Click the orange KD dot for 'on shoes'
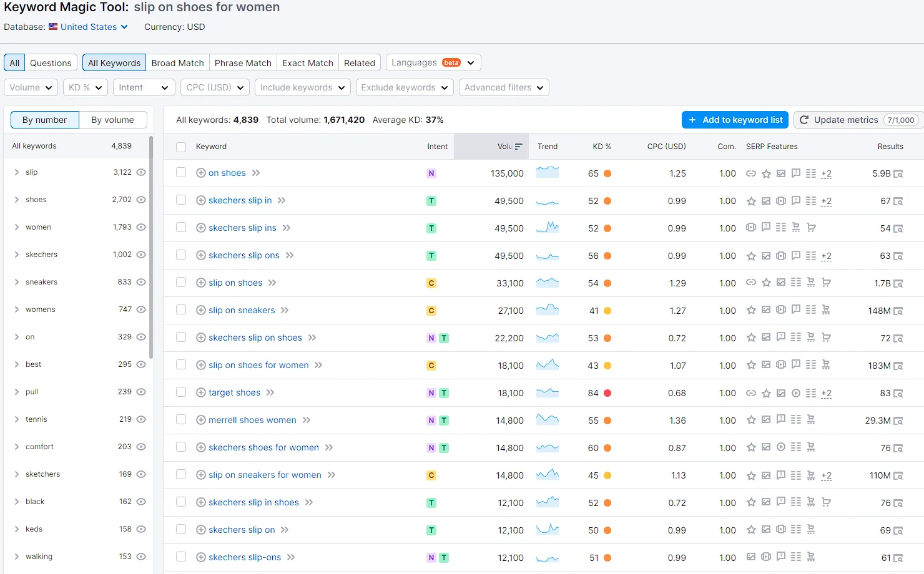The width and height of the screenshot is (924, 574). (607, 173)
